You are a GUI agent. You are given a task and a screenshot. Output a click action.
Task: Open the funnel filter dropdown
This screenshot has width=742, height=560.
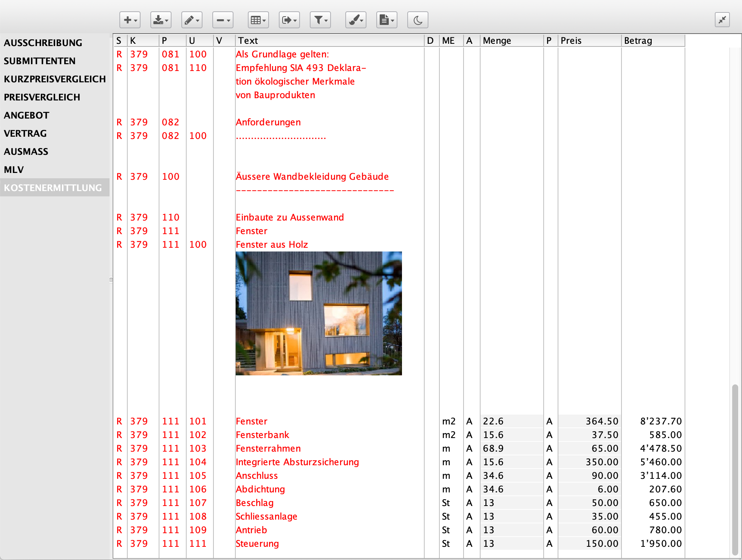point(320,20)
